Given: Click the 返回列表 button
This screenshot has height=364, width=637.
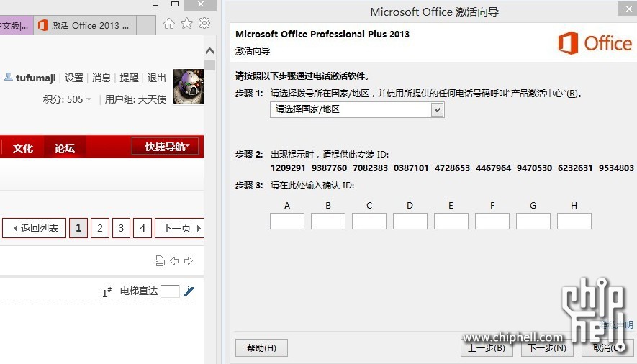Looking at the screenshot, I should [x=34, y=228].
